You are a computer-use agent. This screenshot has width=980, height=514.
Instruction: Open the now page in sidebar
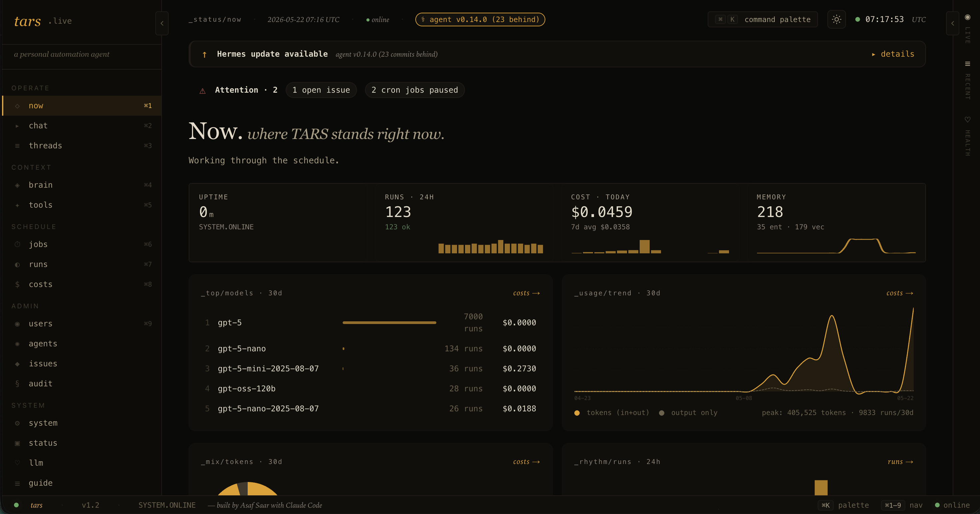(x=82, y=106)
